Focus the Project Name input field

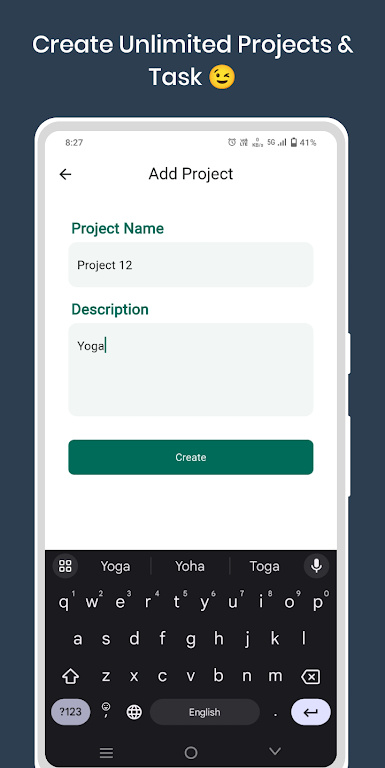point(191,264)
